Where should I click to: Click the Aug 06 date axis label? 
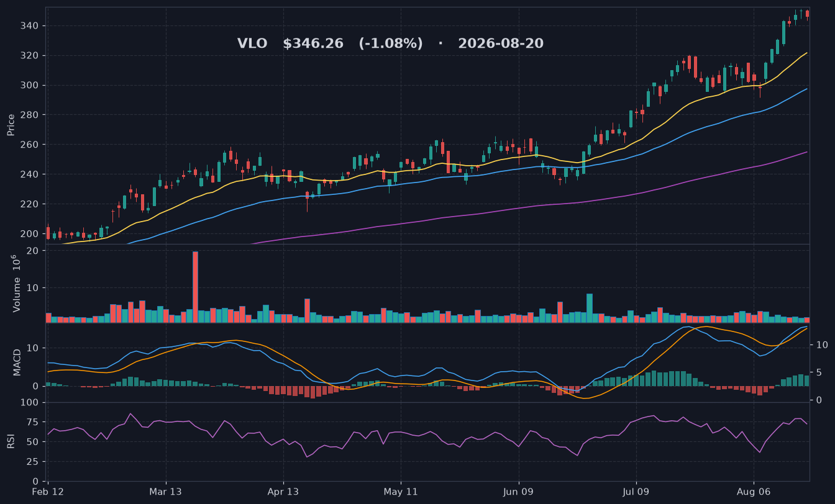coord(753,491)
